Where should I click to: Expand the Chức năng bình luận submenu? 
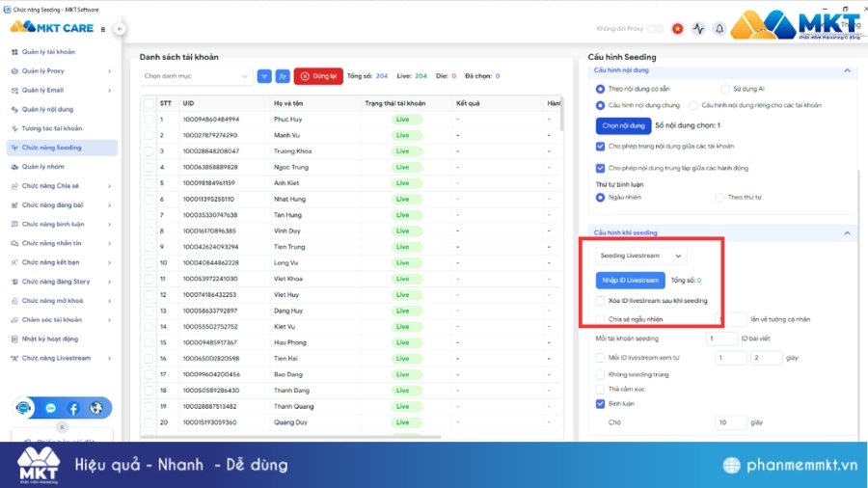109,224
